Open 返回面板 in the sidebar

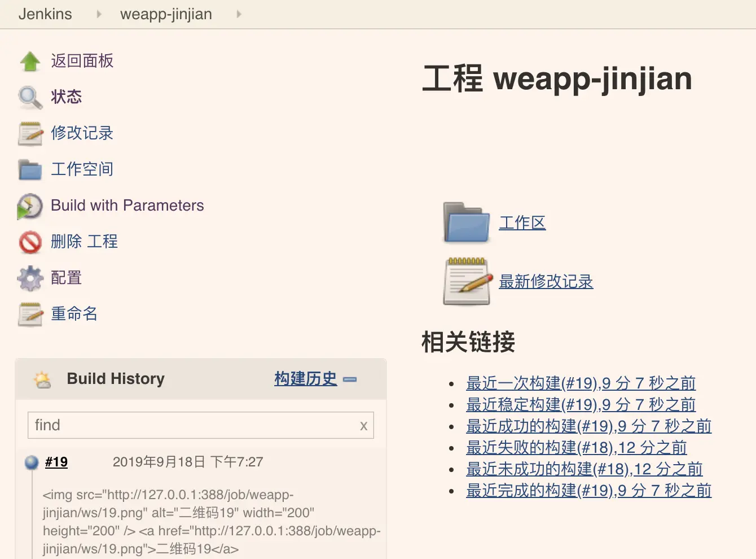coord(82,61)
